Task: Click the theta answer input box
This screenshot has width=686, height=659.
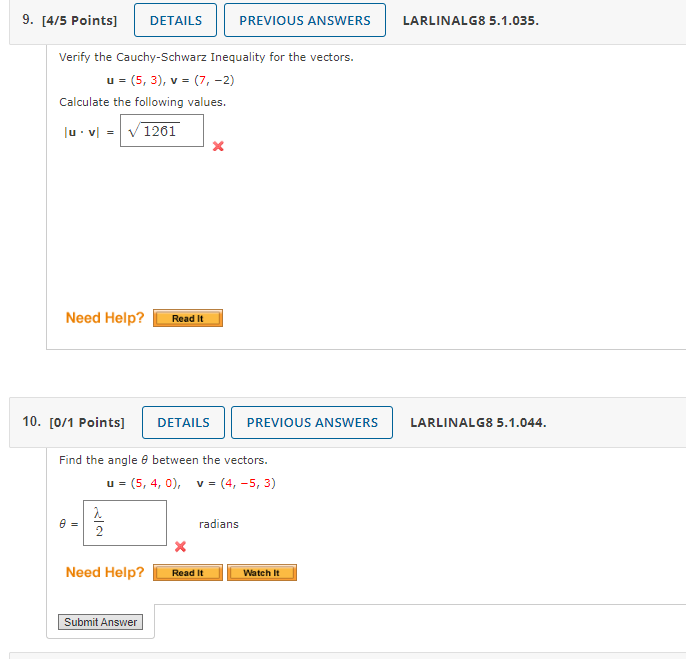Action: 125,523
